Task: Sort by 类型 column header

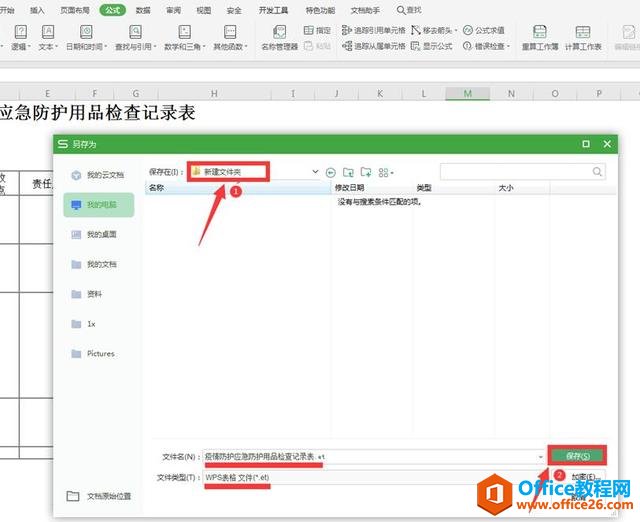Action: (453, 188)
